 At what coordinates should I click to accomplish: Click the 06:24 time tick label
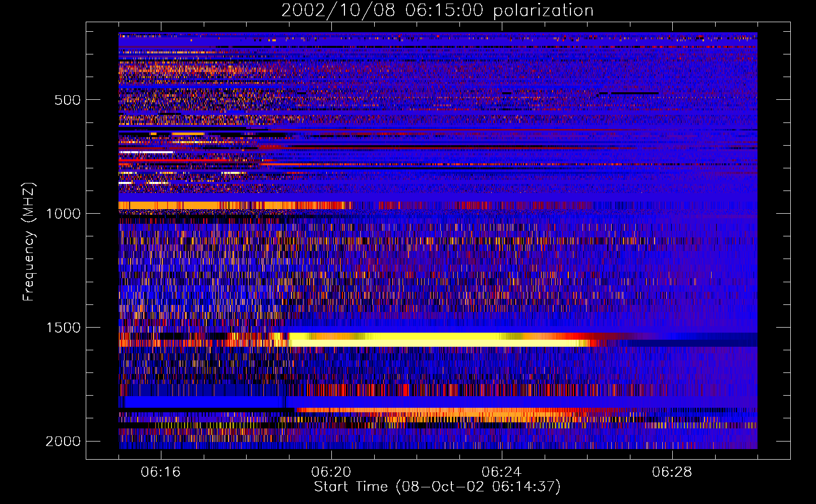click(x=501, y=472)
